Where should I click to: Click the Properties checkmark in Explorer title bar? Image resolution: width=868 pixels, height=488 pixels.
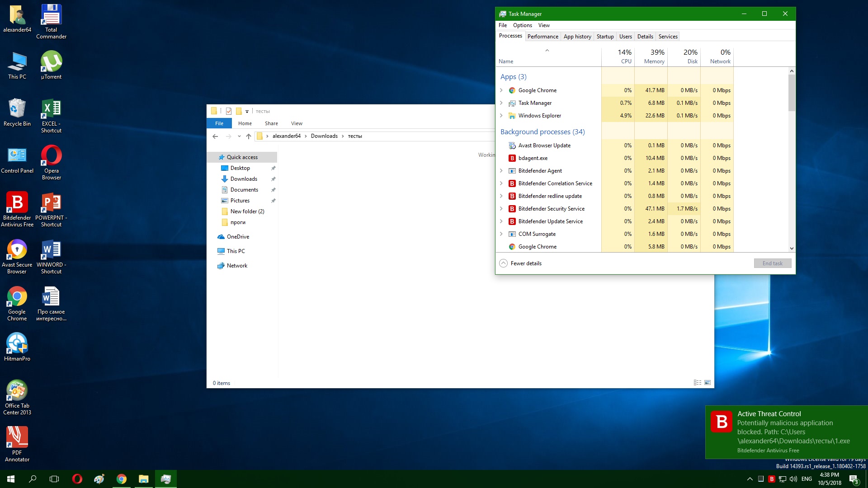click(x=229, y=111)
